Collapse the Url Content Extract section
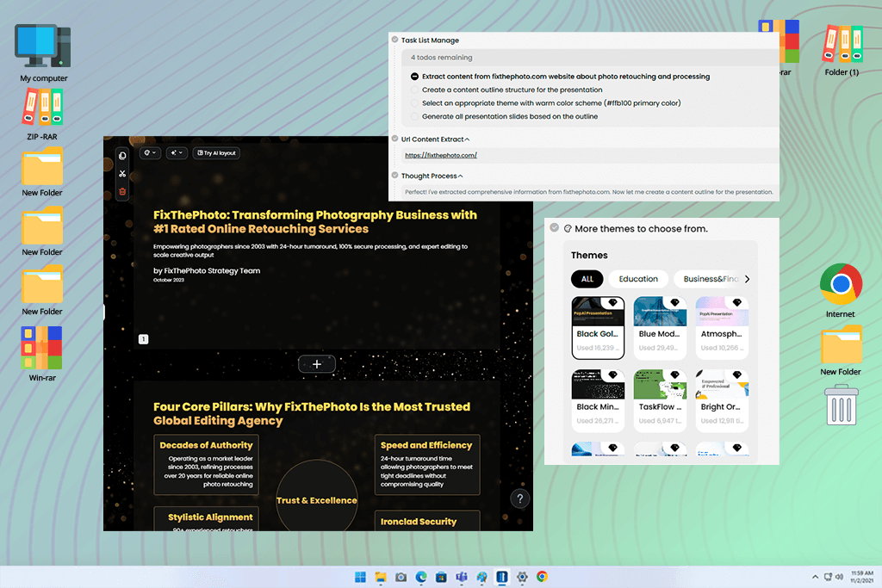Screen dimensions: 882x588 click(467, 139)
